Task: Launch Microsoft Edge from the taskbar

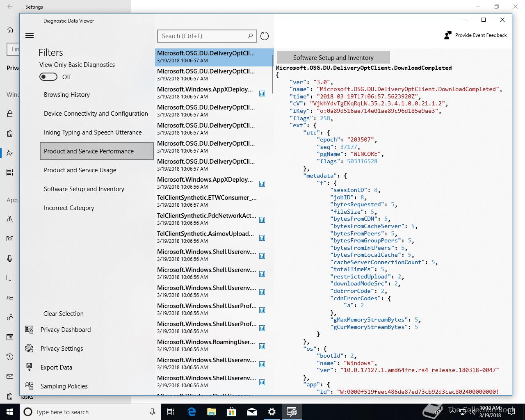Action: tap(192, 412)
